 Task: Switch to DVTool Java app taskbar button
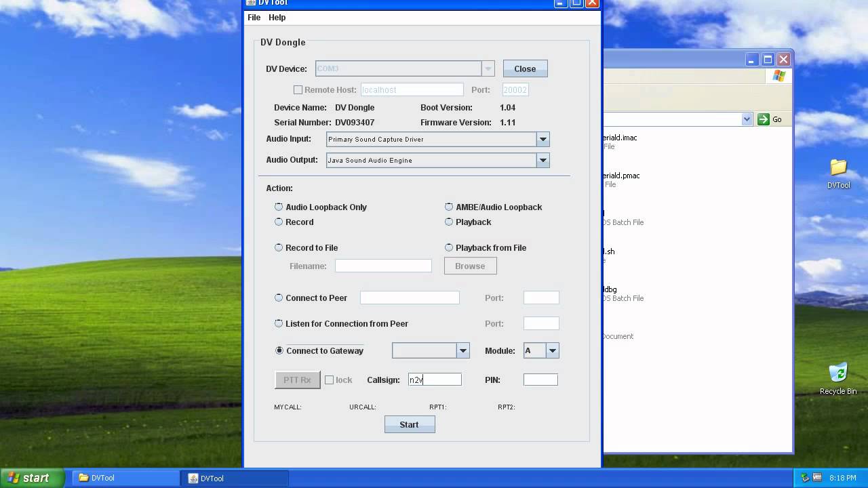click(x=235, y=478)
